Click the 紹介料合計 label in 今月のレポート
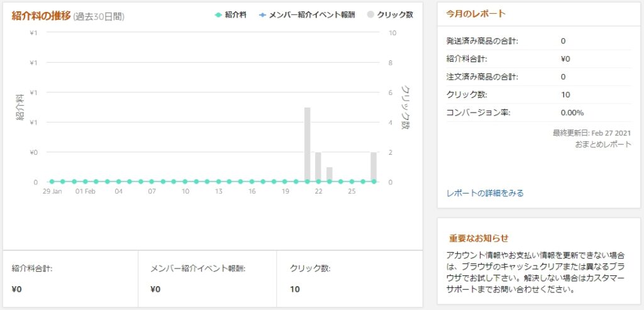The height and width of the screenshot is (310, 644). (x=467, y=59)
